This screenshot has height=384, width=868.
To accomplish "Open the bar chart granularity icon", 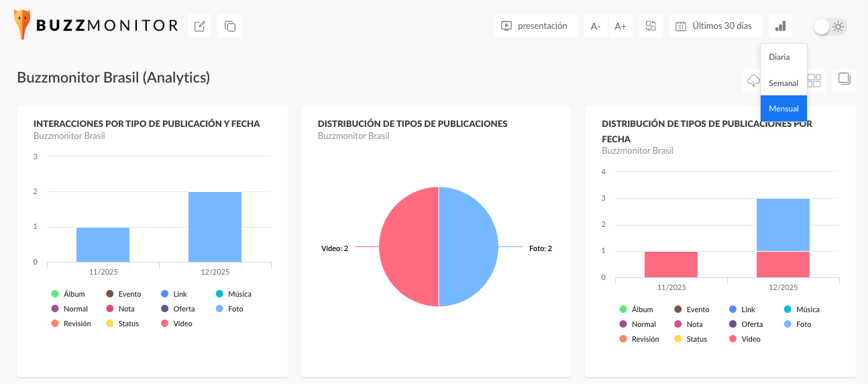I will pos(780,26).
